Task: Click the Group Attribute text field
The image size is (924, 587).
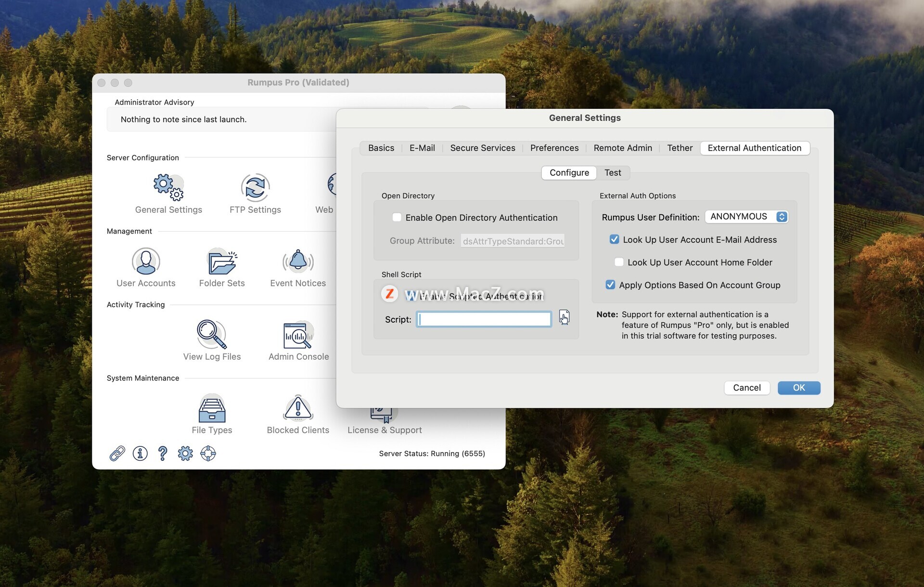Action: point(513,241)
